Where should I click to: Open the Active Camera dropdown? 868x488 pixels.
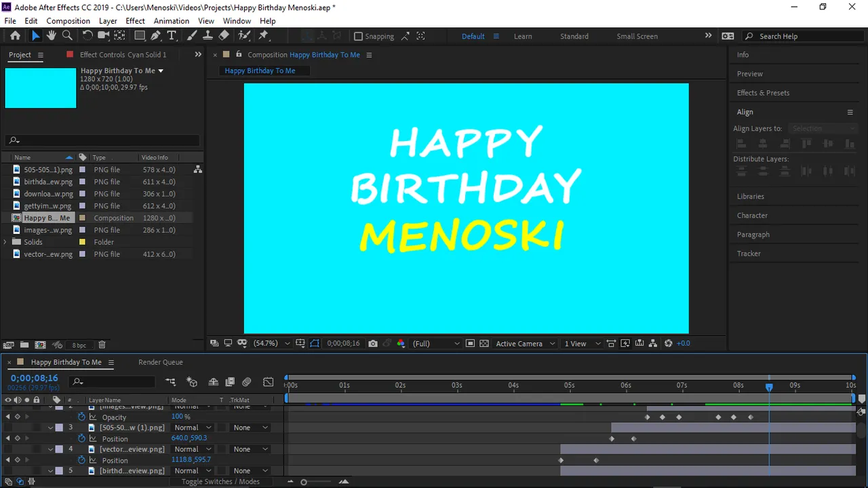click(526, 344)
